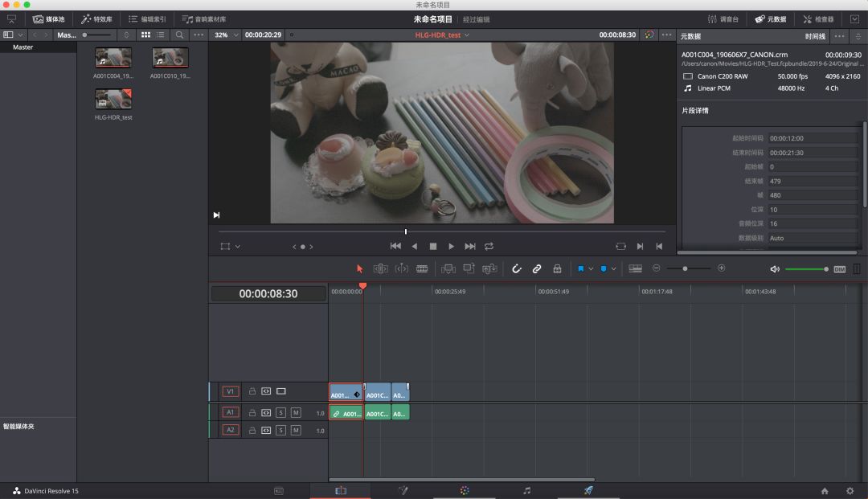Screen dimensions: 868x499
Task: Open the viewer zoom 32% dropdown
Action: coord(226,35)
